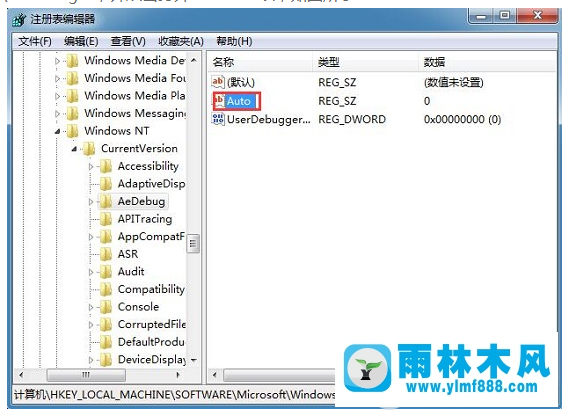Click the tree horizontal scrollbar thumb
The image size is (563, 412).
click(x=86, y=375)
